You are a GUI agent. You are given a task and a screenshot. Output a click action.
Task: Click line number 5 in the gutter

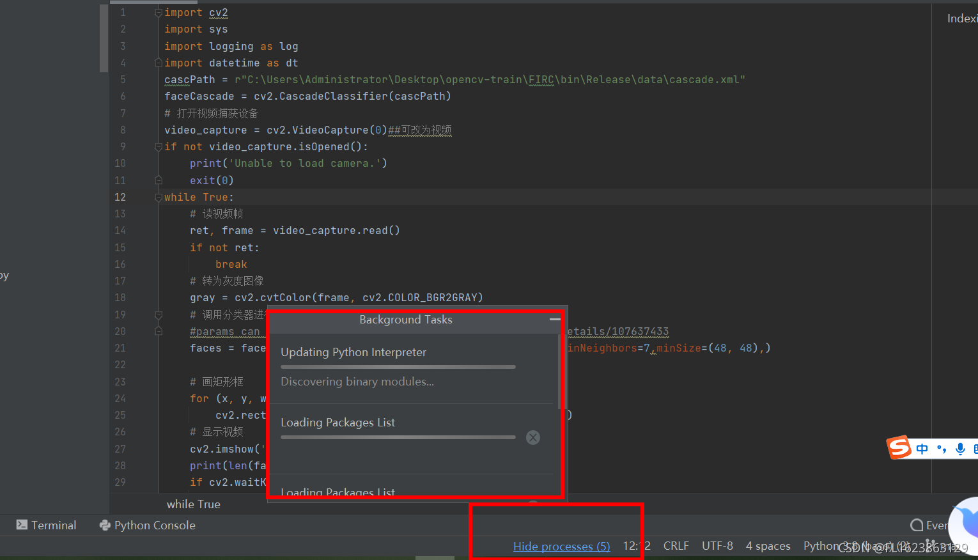(123, 79)
